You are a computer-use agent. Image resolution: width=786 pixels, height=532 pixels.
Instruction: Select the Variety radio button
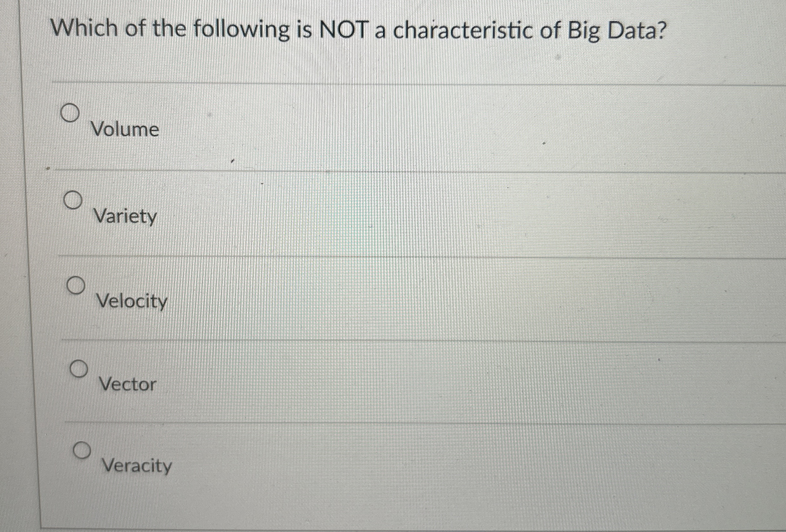73,200
